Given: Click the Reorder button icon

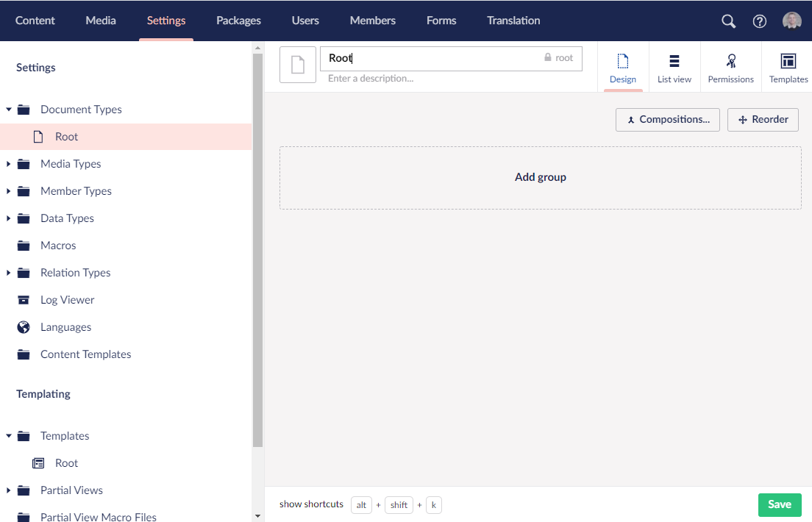Looking at the screenshot, I should tap(744, 119).
